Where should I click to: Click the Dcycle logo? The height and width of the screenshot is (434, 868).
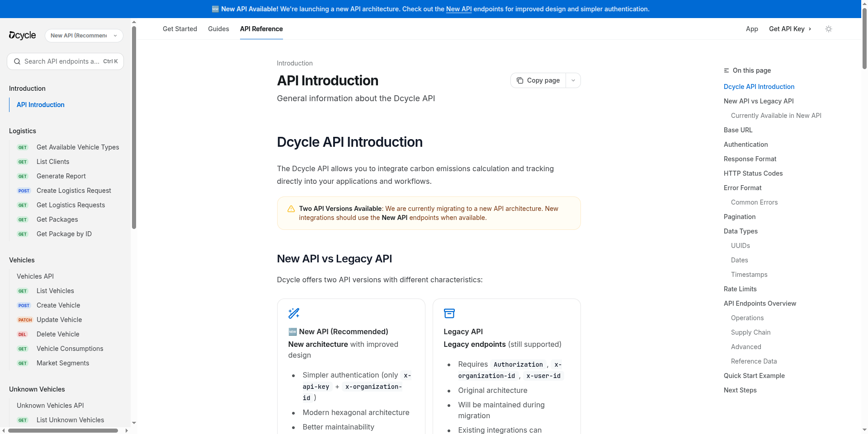pos(22,35)
